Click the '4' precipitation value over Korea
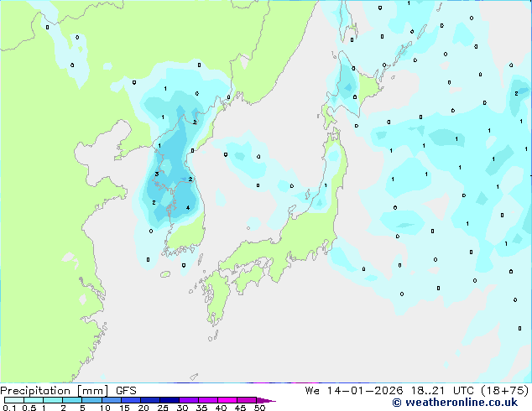Image resolution: width=532 pixels, height=411 pixels. click(x=188, y=208)
